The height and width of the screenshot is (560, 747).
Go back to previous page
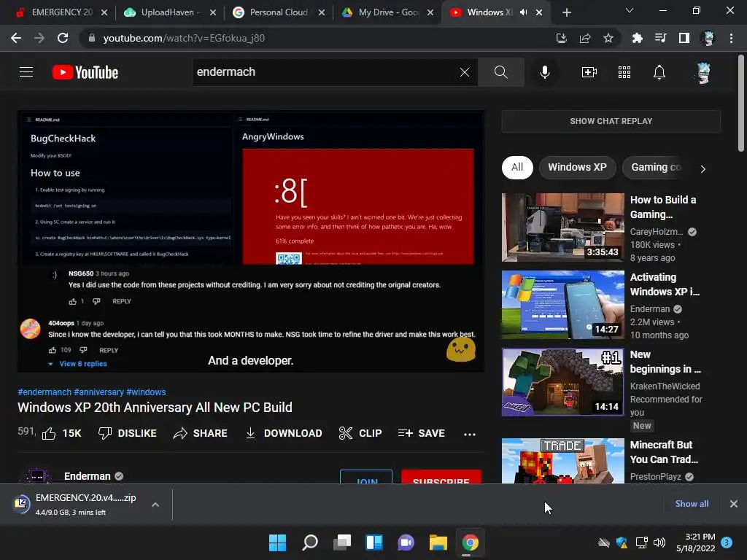16,38
